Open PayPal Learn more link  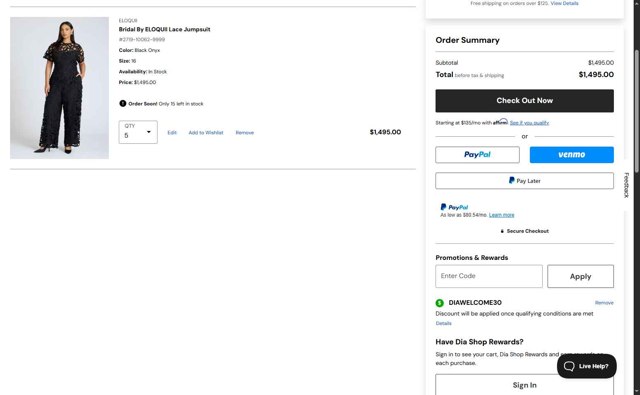coord(501,215)
